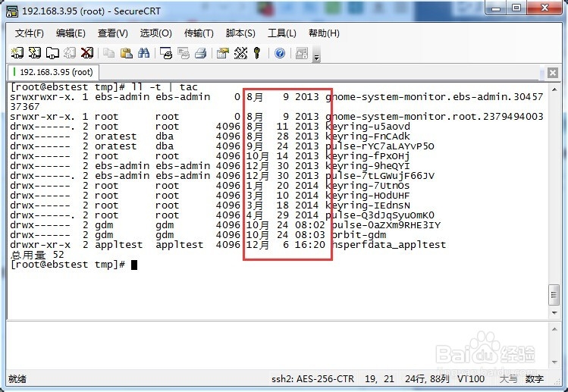Image resolution: width=568 pixels, height=392 pixels.
Task: Click the Copy toolbar icon
Action: pyautogui.click(x=108, y=53)
